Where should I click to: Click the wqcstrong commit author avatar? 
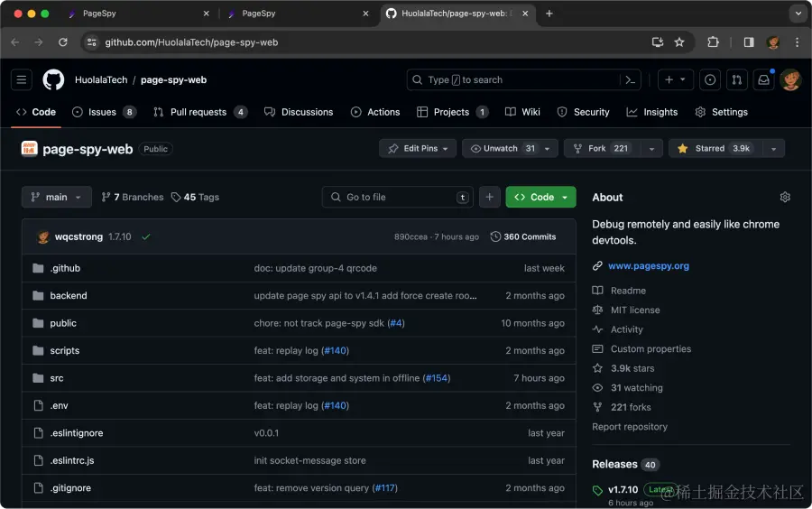point(43,236)
